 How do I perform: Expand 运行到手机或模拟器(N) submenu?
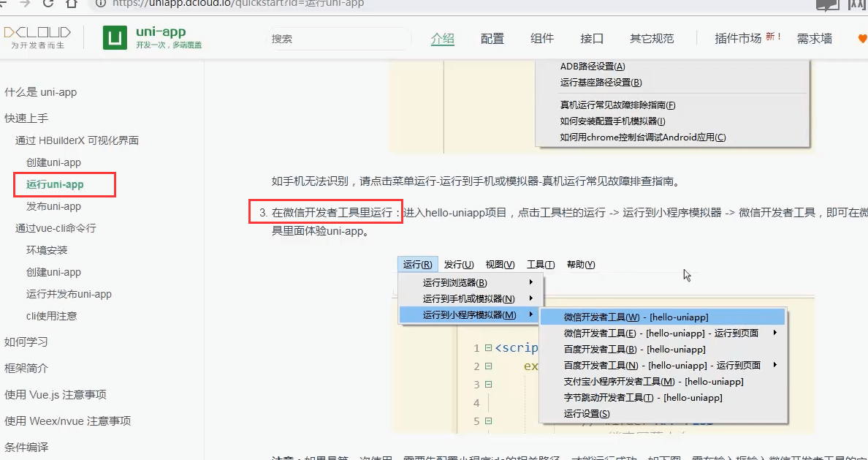pos(471,298)
